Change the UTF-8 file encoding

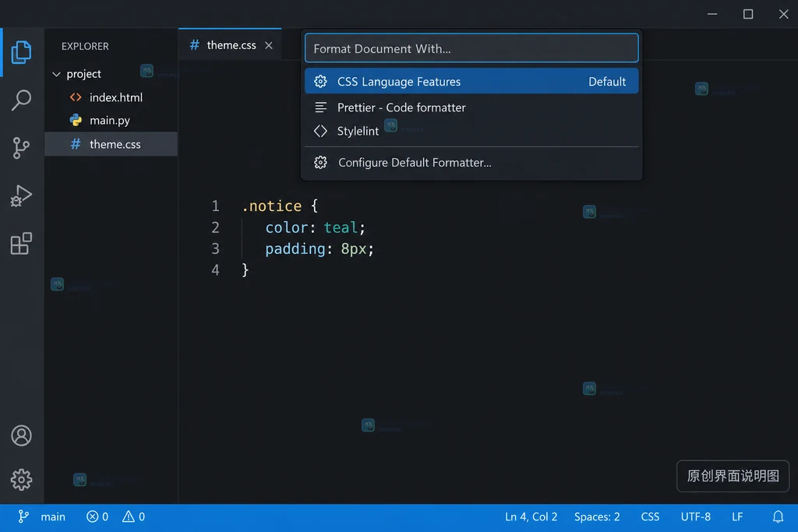696,516
